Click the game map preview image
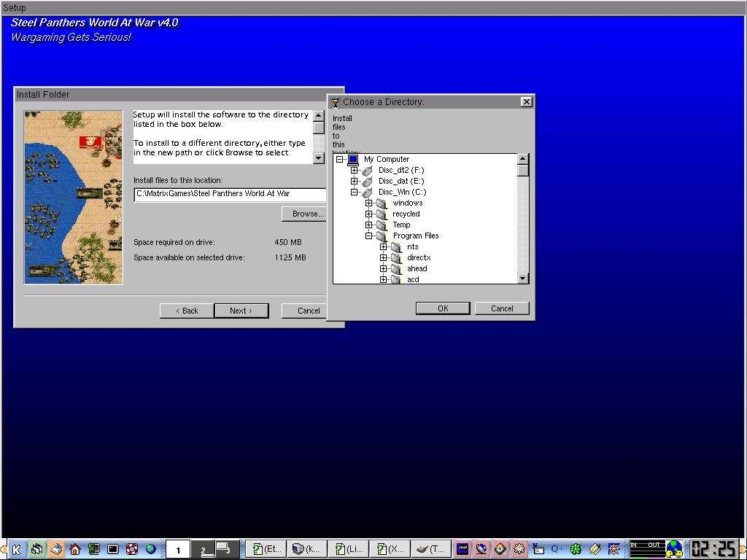 (74, 198)
